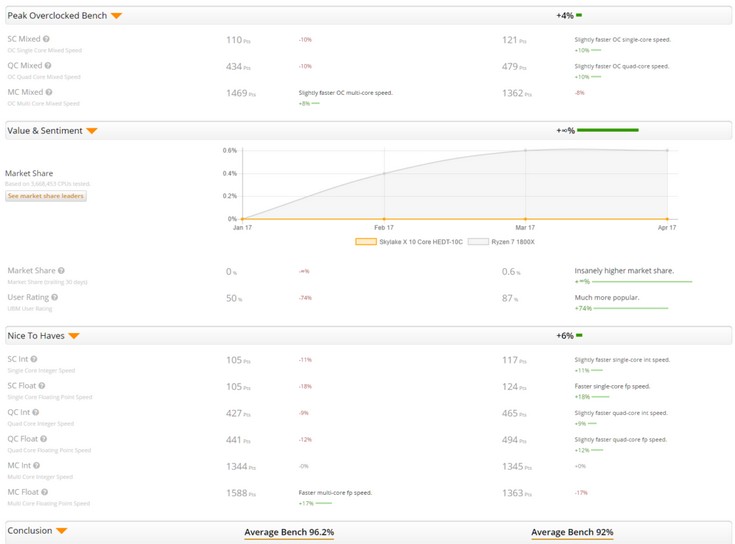Open the Average Bench 96.2% link

[x=289, y=532]
